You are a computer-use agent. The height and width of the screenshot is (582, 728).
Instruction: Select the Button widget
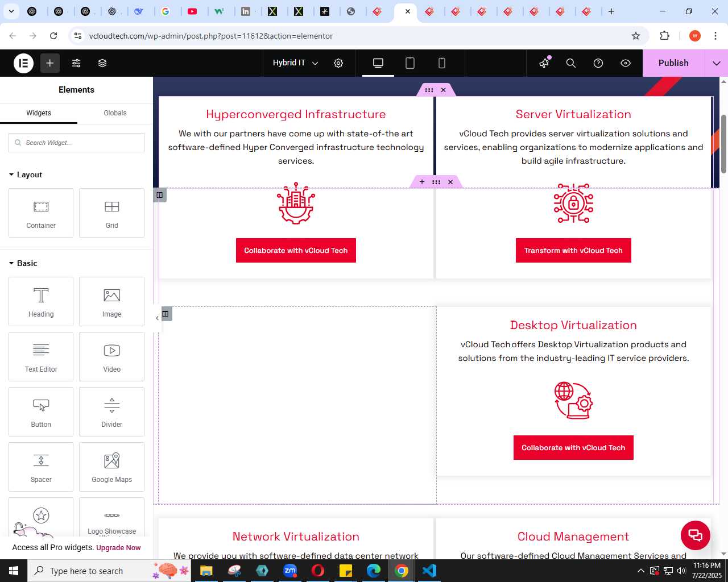[41, 411]
